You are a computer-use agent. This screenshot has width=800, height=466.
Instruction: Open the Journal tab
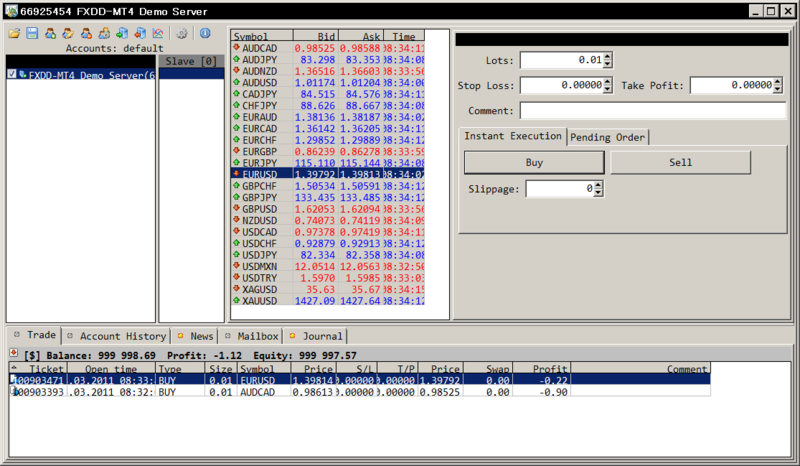tap(316, 336)
